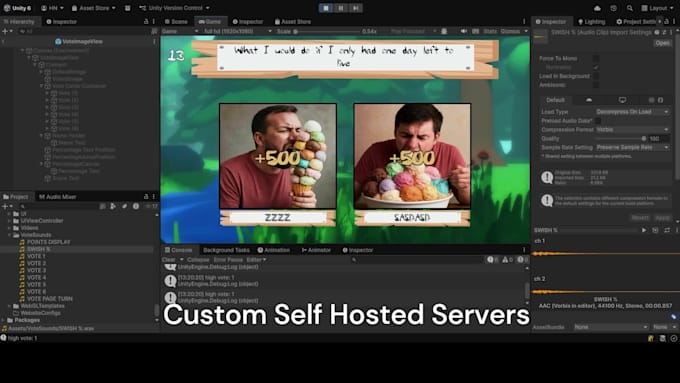Open the Sample Rate Setting dropdown
The height and width of the screenshot is (383, 680).
click(632, 147)
